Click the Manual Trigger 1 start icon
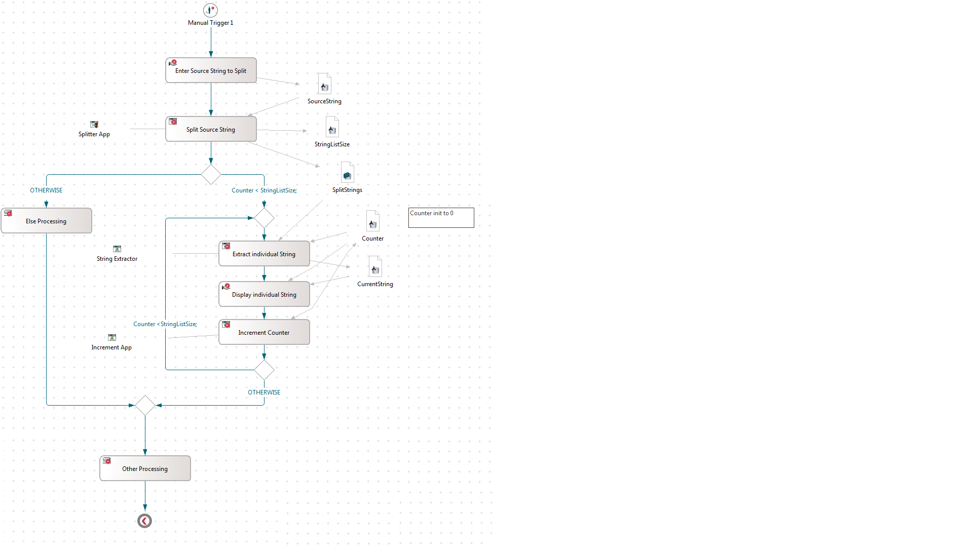 (x=211, y=10)
